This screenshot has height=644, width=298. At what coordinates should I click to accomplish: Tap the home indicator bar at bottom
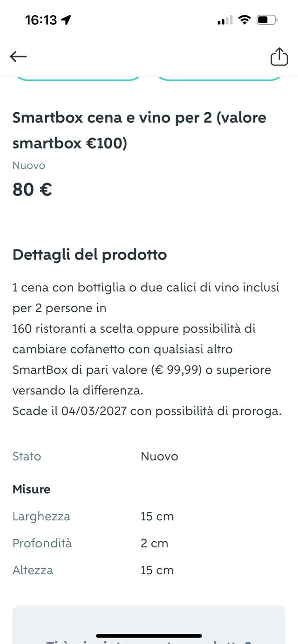pos(149,635)
